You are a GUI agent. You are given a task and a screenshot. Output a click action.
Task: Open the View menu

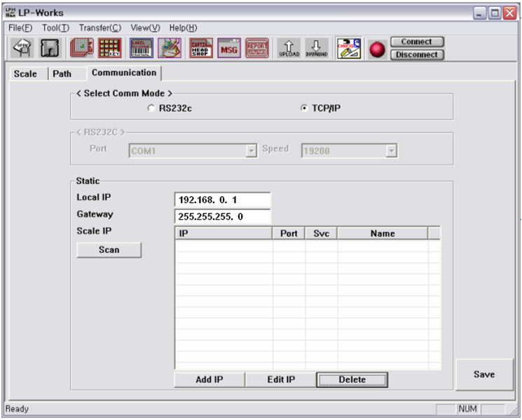[x=145, y=28]
